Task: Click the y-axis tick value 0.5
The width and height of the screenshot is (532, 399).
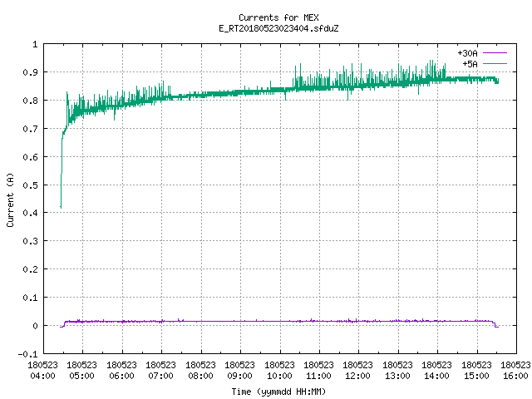Action: (x=30, y=185)
